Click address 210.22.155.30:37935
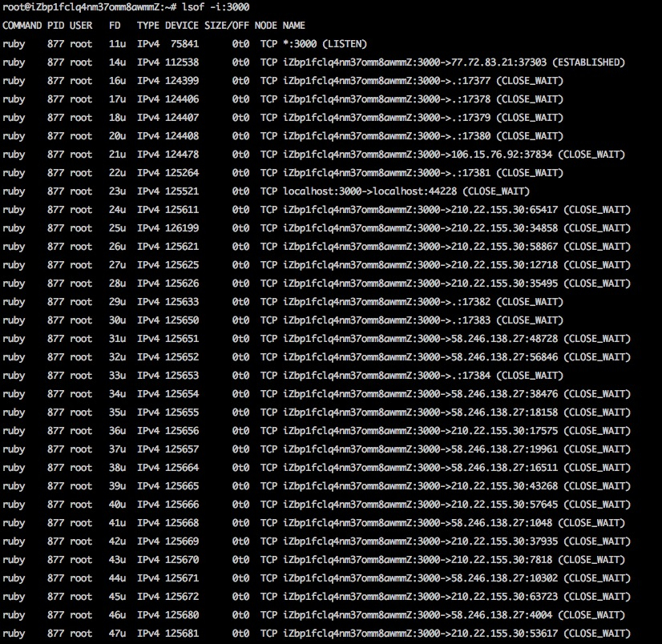 point(505,541)
